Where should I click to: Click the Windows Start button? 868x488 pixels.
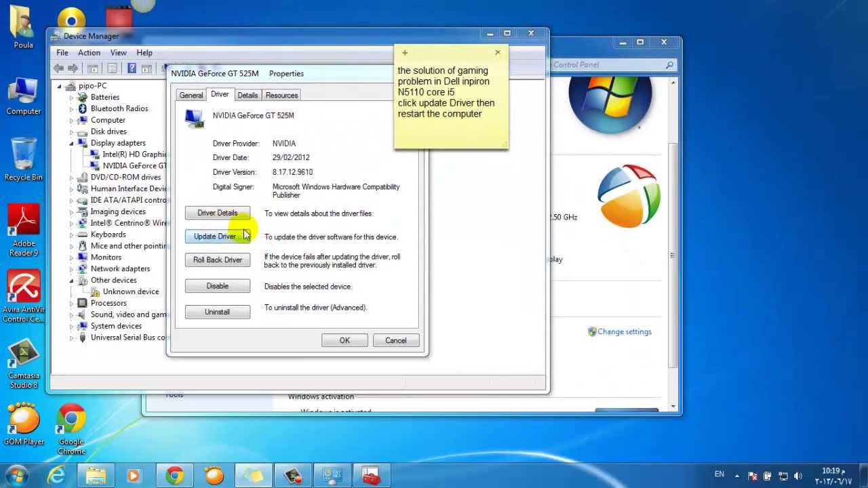coord(16,475)
